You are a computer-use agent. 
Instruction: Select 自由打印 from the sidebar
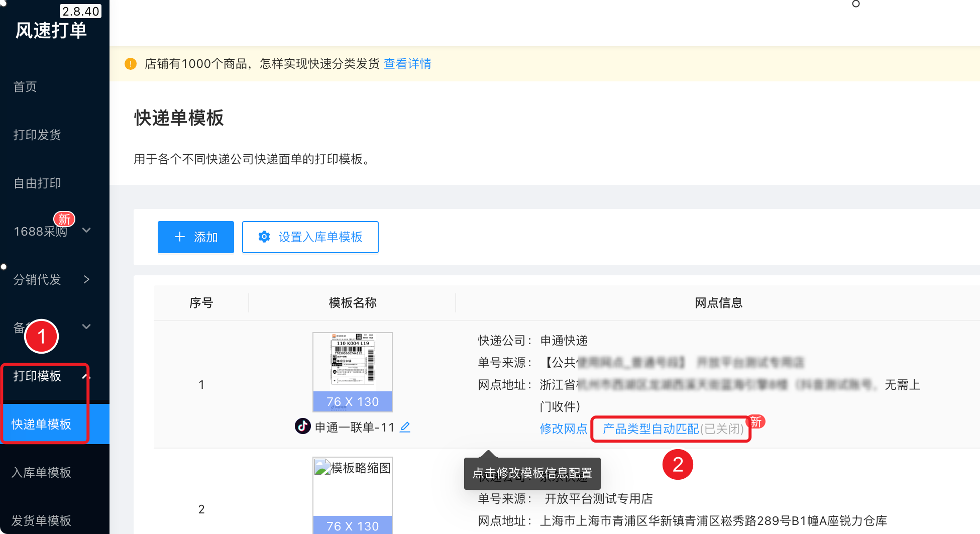[37, 183]
